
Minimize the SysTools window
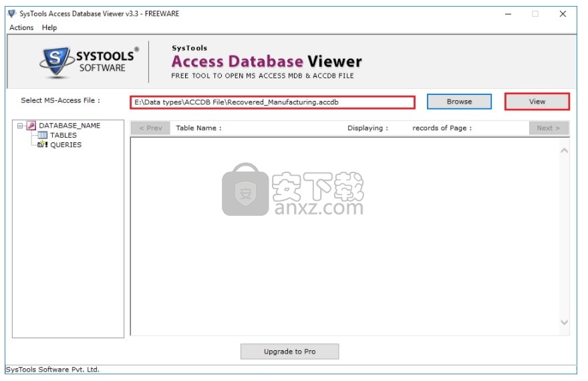508,14
